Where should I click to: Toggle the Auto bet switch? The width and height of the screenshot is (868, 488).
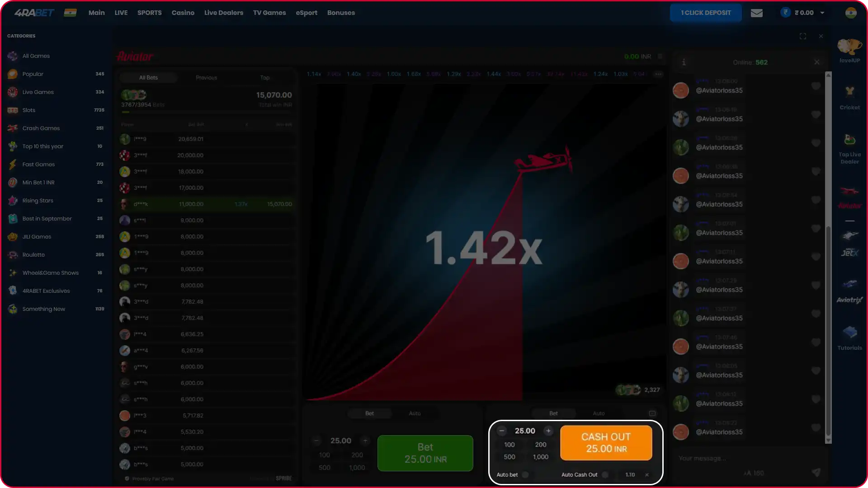coord(525,474)
